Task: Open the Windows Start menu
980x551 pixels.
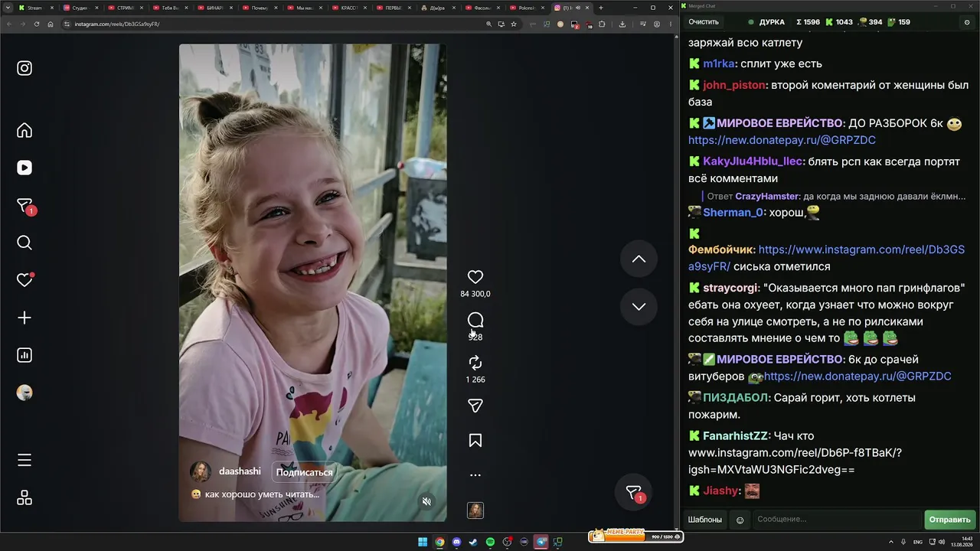Action: point(423,542)
